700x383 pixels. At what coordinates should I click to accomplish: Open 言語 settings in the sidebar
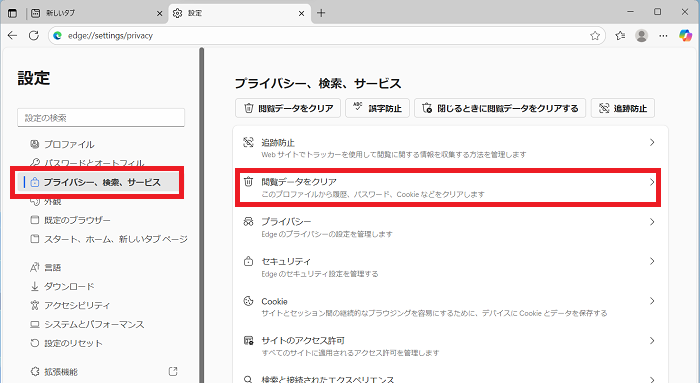tap(46, 267)
